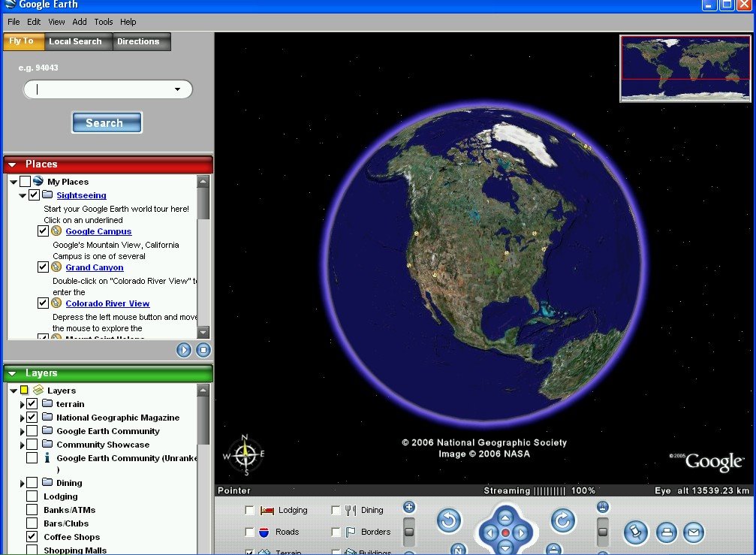This screenshot has width=756, height=555.
Task: Click the info icon beside Google Earth Community (Unranked)
Action: tap(47, 457)
